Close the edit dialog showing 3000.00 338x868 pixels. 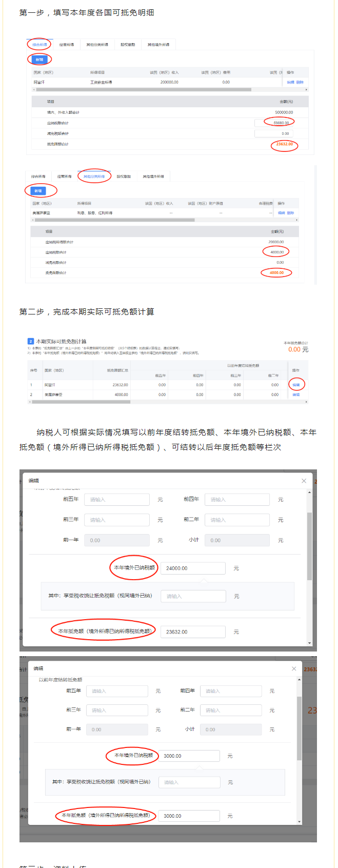(x=294, y=668)
